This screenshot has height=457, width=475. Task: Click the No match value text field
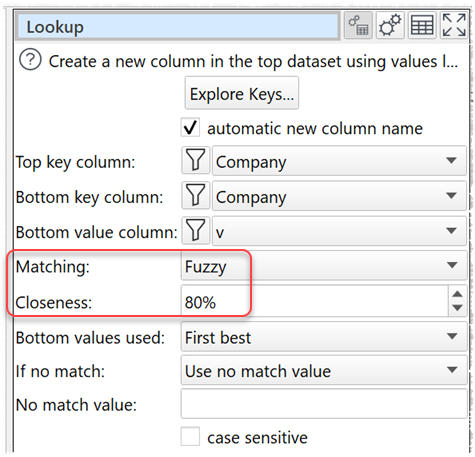click(x=324, y=404)
